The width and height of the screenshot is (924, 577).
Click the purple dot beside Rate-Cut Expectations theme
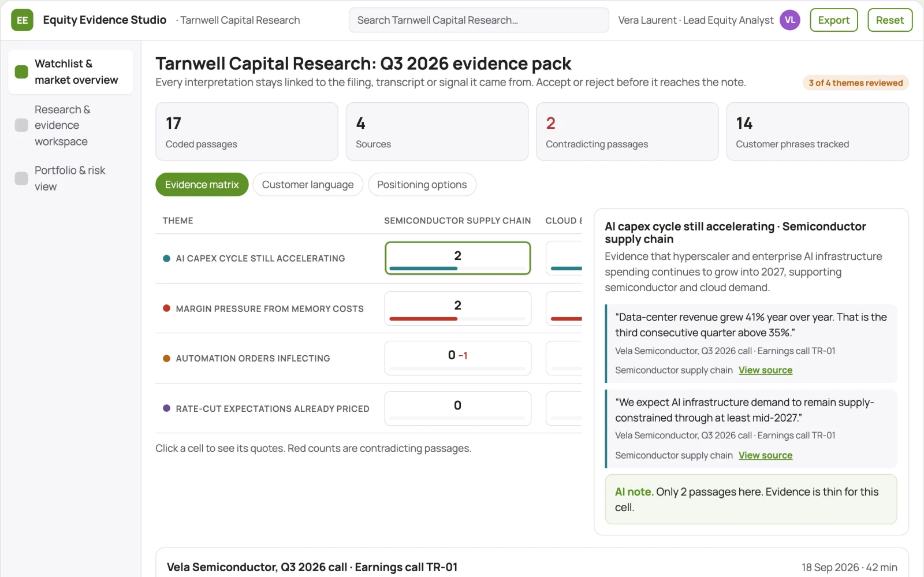166,408
